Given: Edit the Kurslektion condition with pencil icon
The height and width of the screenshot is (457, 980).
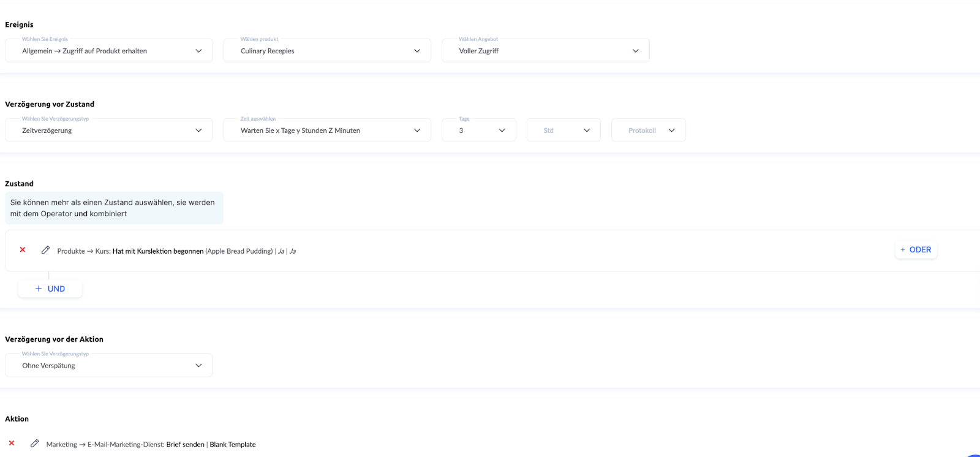Looking at the screenshot, I should pos(45,250).
